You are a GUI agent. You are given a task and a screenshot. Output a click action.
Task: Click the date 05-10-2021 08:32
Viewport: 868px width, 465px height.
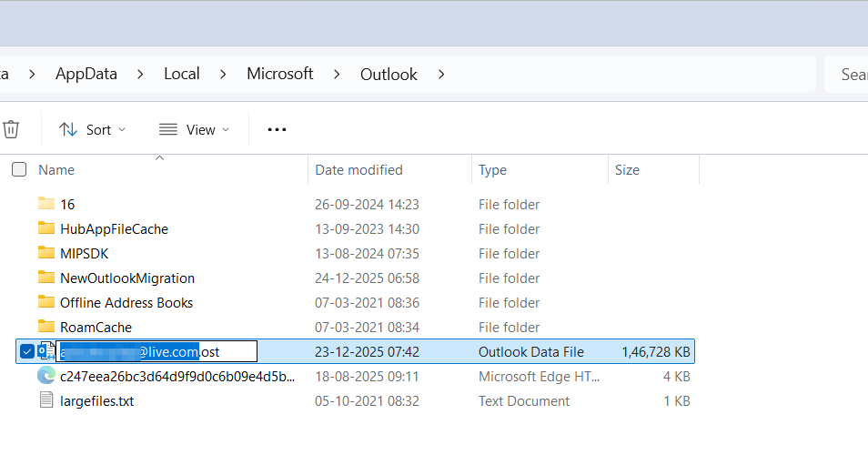[x=367, y=400]
